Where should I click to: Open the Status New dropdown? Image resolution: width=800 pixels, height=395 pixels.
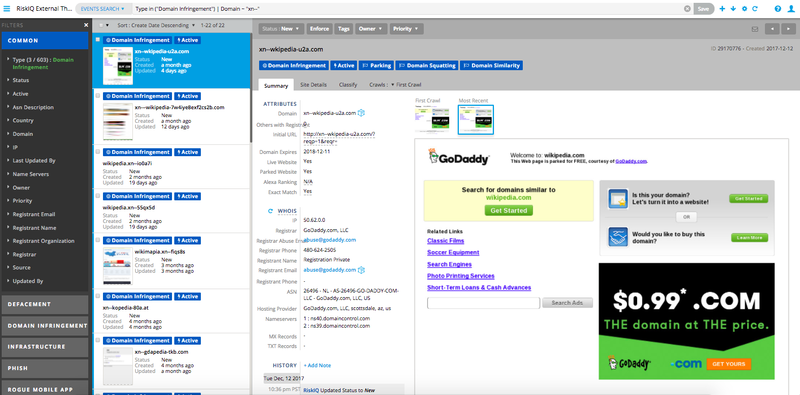(281, 29)
